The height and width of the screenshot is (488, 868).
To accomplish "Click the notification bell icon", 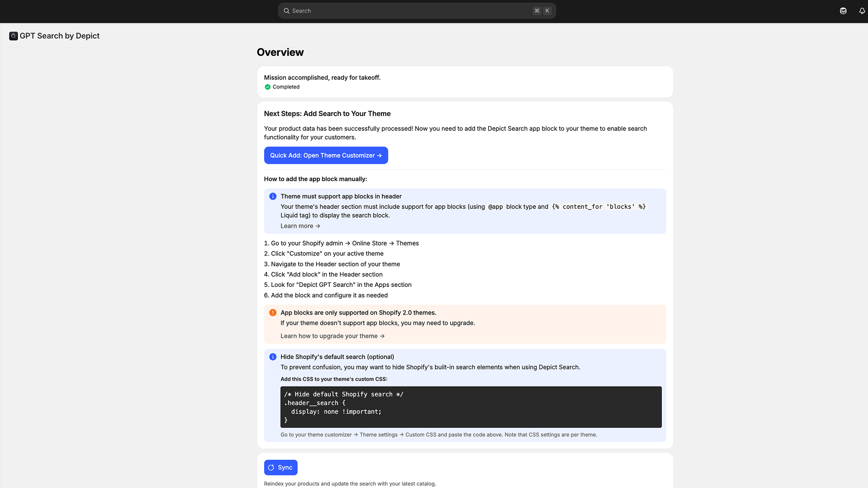I will [x=862, y=10].
